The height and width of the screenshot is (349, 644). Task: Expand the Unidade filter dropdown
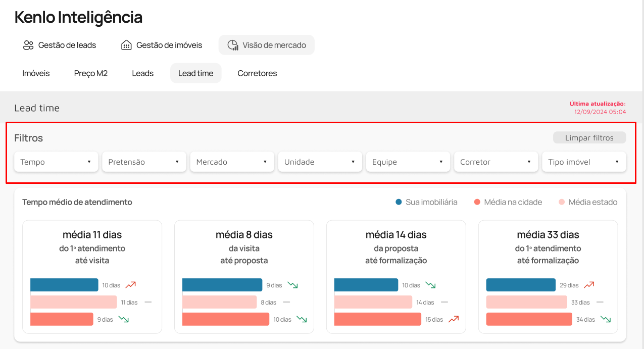320,162
